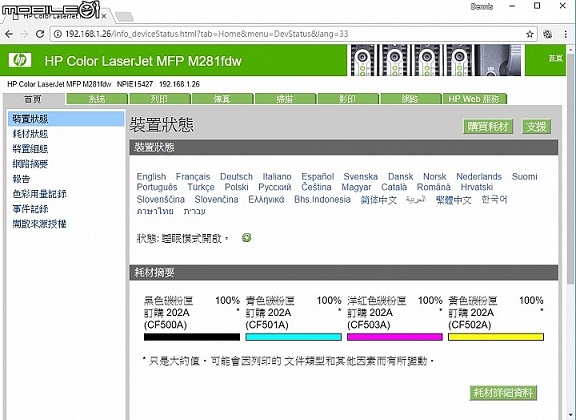The width and height of the screenshot is (576, 420).
Task: Switch language to ภาษาไทย
Action: coord(155,211)
